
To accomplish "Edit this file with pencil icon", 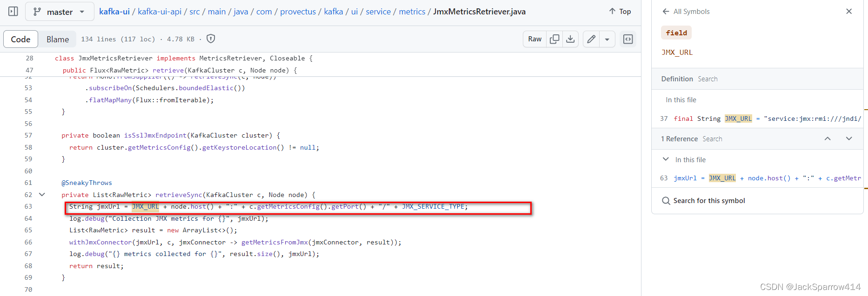I will pos(591,39).
